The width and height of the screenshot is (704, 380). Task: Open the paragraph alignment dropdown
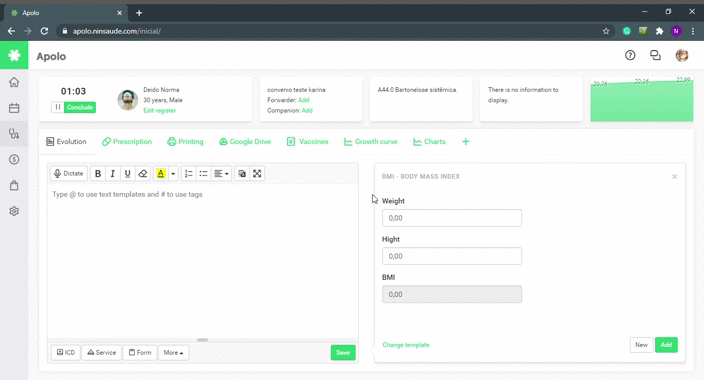click(x=221, y=173)
